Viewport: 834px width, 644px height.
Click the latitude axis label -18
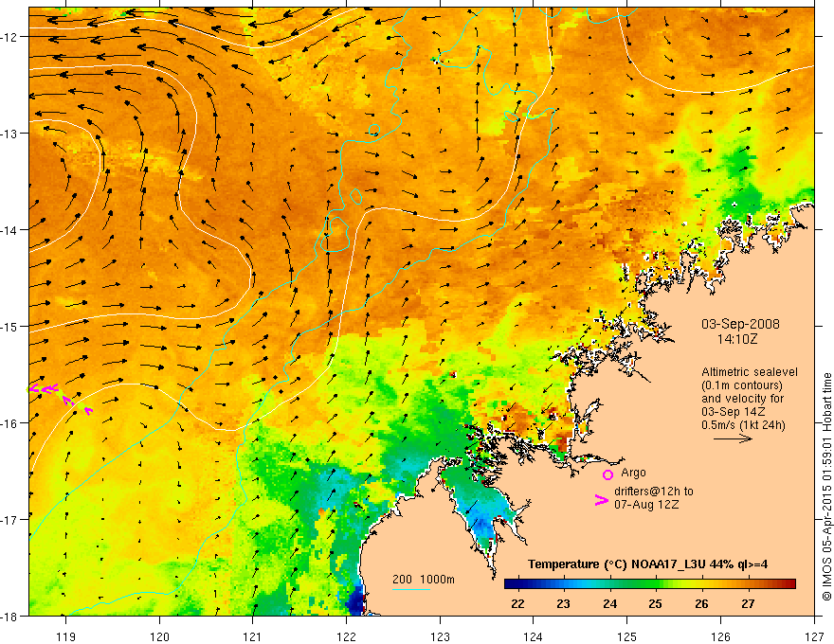9,616
